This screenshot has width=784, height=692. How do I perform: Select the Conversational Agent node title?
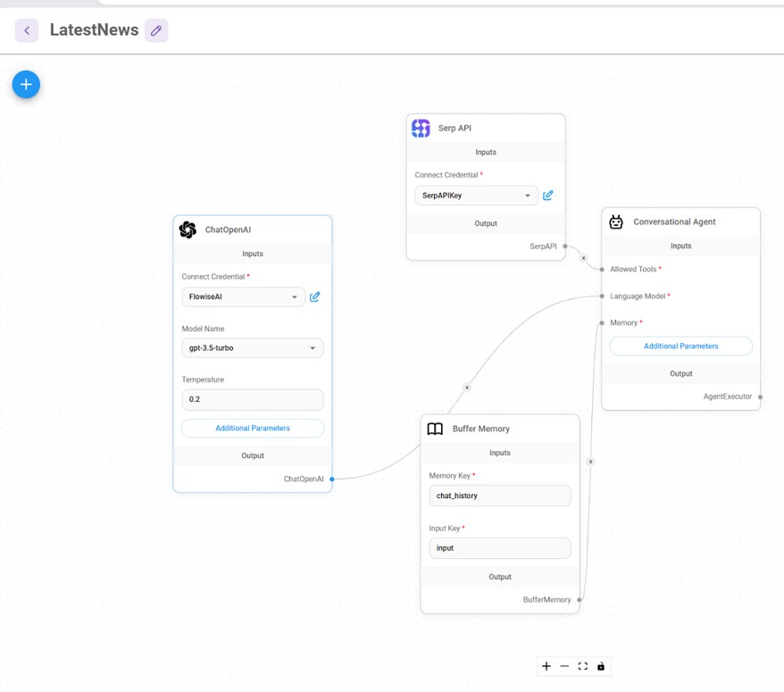click(674, 221)
